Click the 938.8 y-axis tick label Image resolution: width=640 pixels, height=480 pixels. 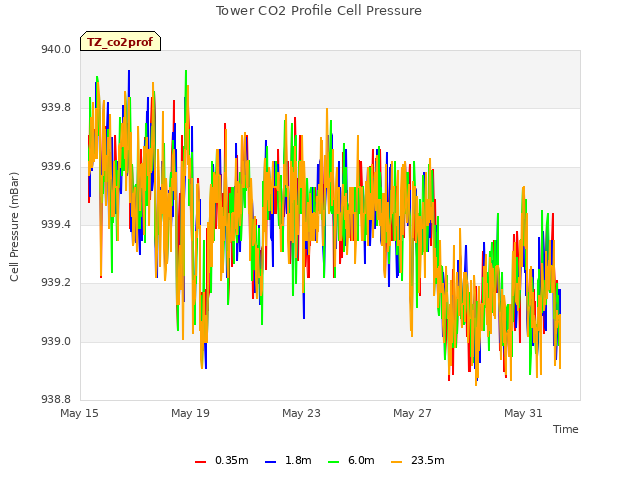point(56,399)
